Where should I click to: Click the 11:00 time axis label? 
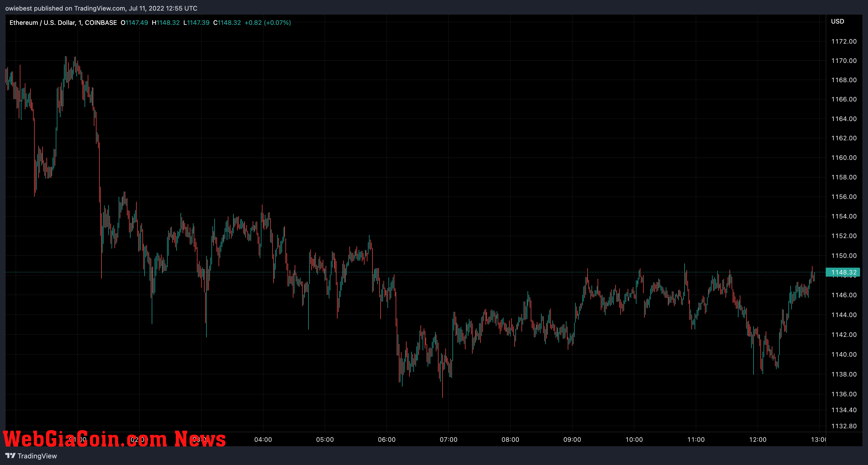pos(696,439)
